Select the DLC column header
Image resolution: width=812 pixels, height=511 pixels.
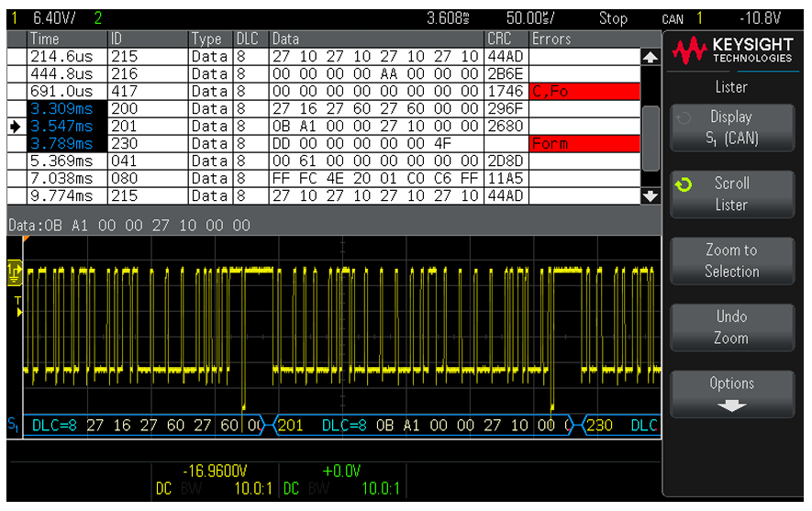251,39
